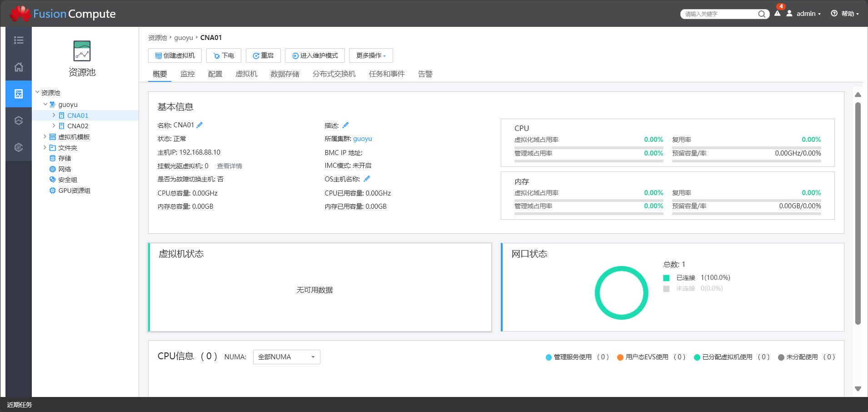Click 资源池 in the breadcrumb

[x=158, y=38]
